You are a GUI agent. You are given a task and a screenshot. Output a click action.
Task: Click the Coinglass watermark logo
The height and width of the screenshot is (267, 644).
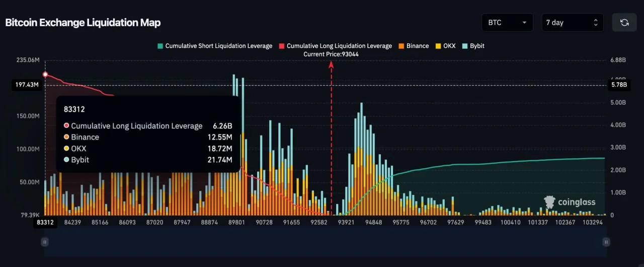coord(570,202)
